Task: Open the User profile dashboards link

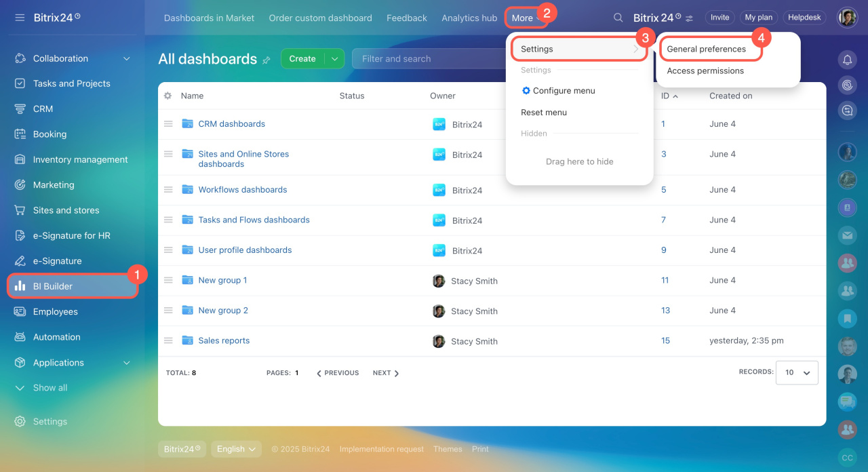Action: pos(245,250)
